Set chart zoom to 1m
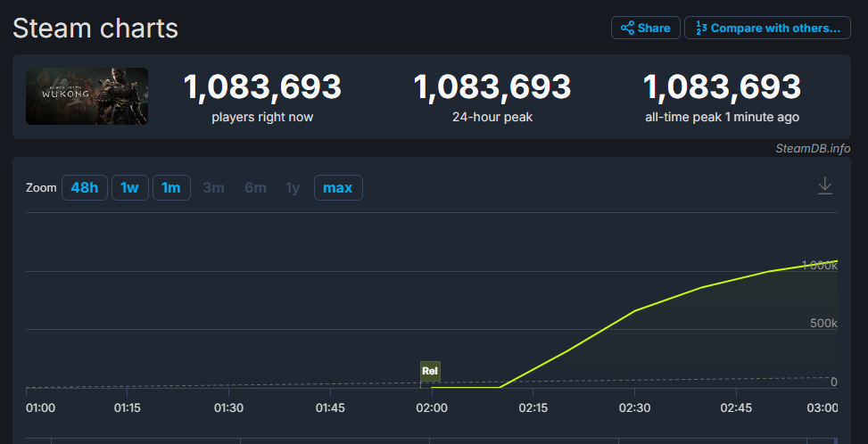The image size is (868, 444). coord(171,187)
